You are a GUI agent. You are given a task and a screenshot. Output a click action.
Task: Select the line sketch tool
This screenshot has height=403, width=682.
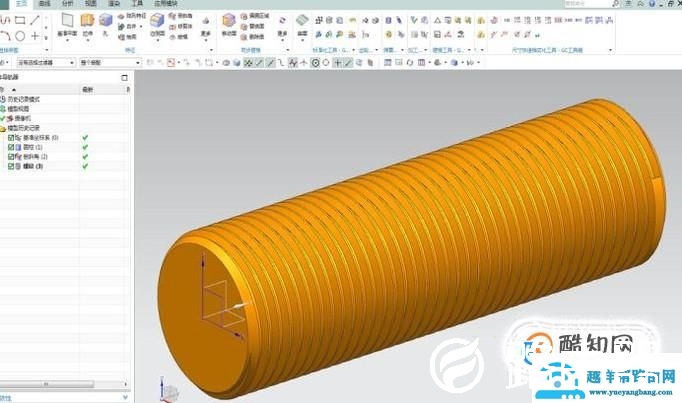[x=36, y=19]
